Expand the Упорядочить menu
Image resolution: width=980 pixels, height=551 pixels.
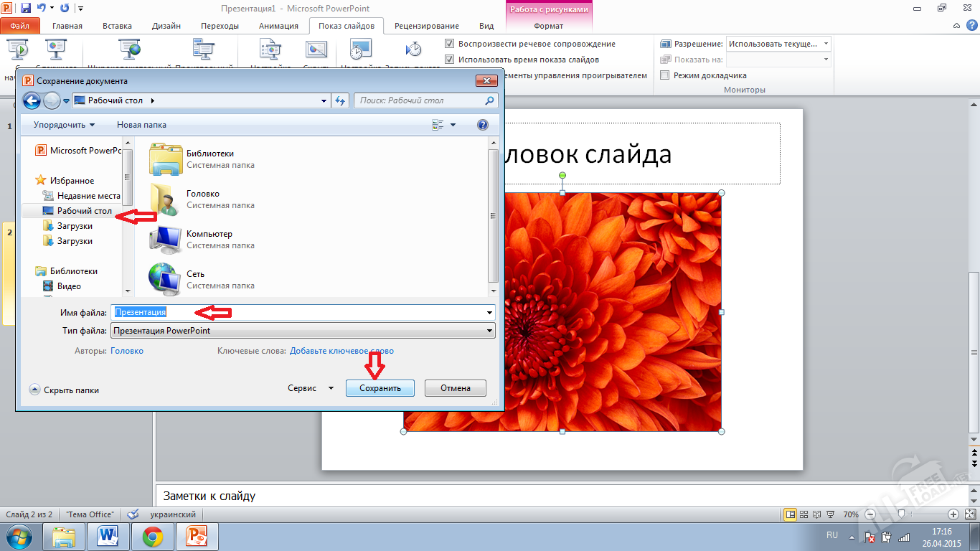click(x=60, y=124)
